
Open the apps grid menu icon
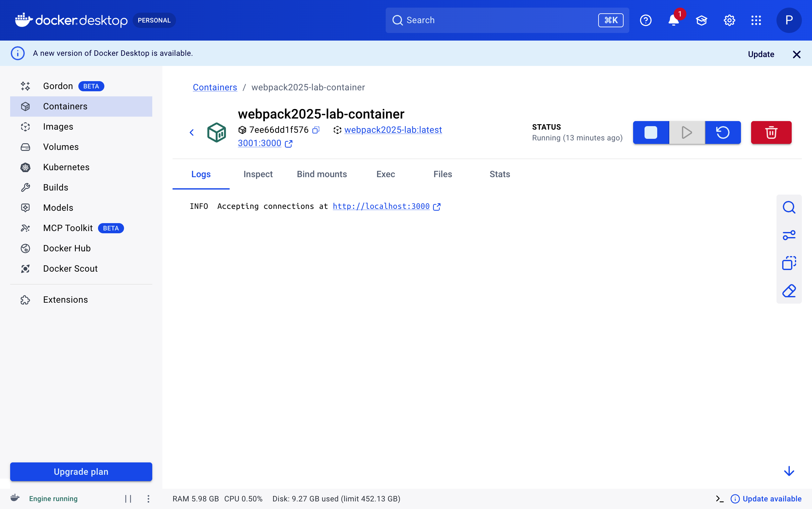[756, 20]
